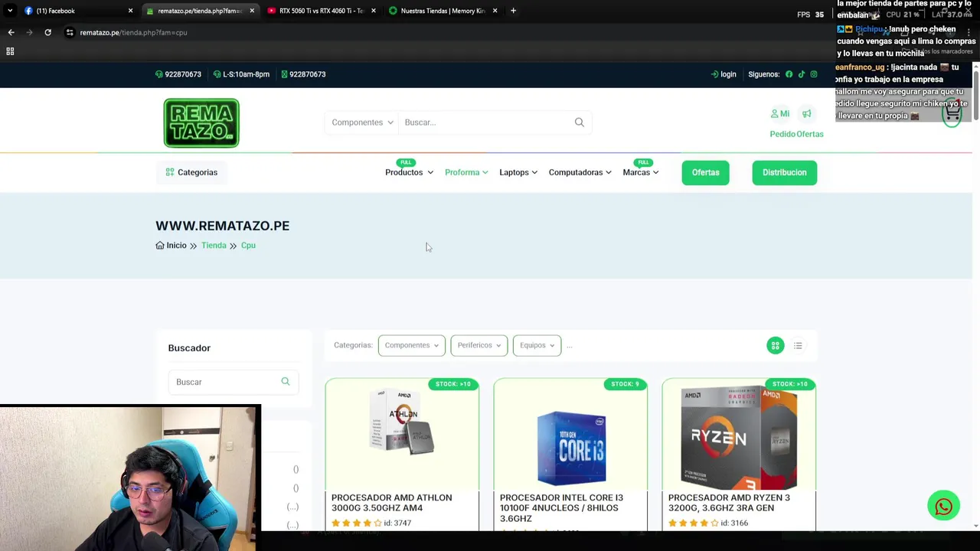The width and height of the screenshot is (980, 551).
Task: Open Procesador AMD Ryzen 3 3200G title
Action: coord(729,503)
